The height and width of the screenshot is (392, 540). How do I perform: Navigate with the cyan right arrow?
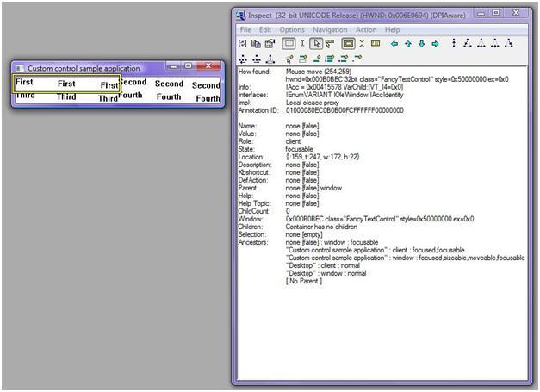435,44
